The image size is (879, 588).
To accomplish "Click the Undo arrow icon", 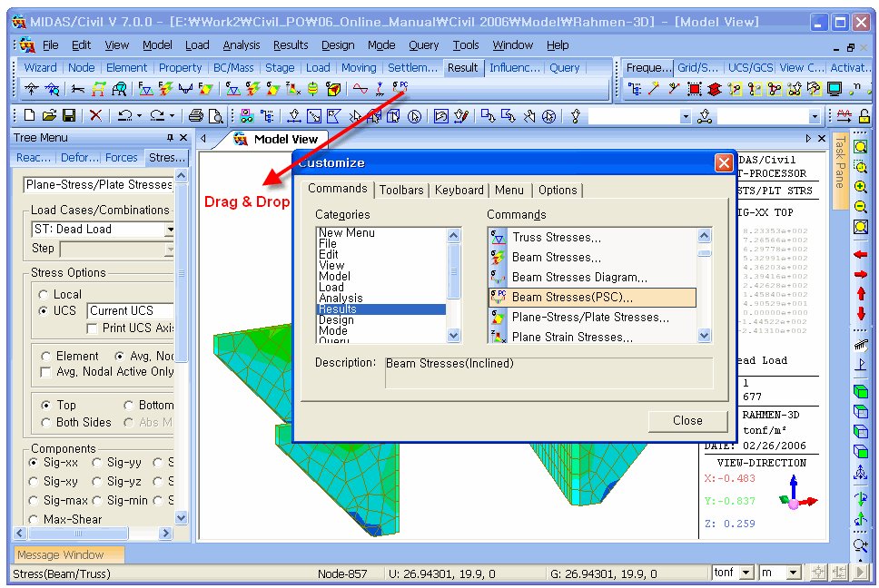I will [123, 115].
